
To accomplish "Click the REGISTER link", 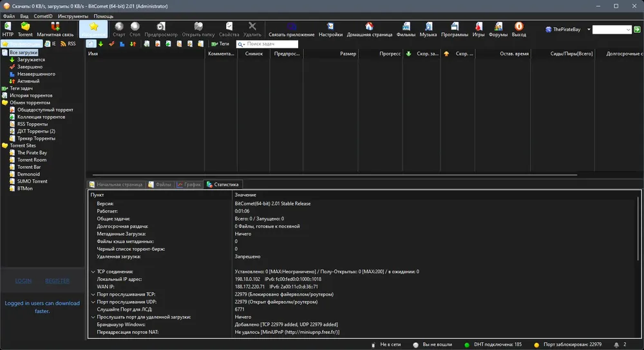I will (x=57, y=281).
